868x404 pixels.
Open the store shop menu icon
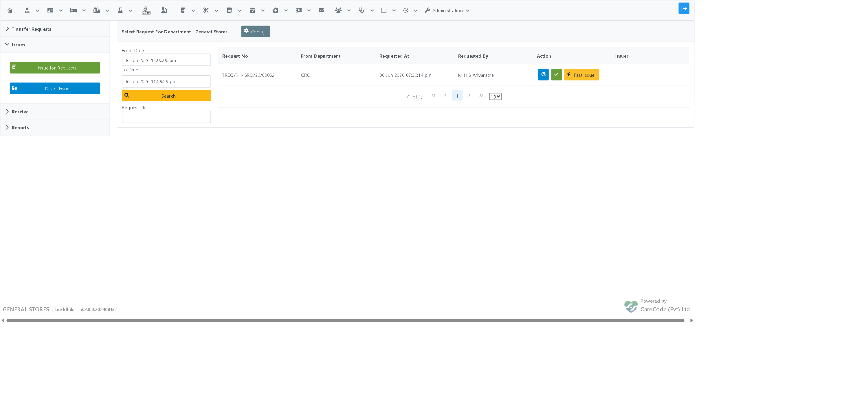coord(229,10)
